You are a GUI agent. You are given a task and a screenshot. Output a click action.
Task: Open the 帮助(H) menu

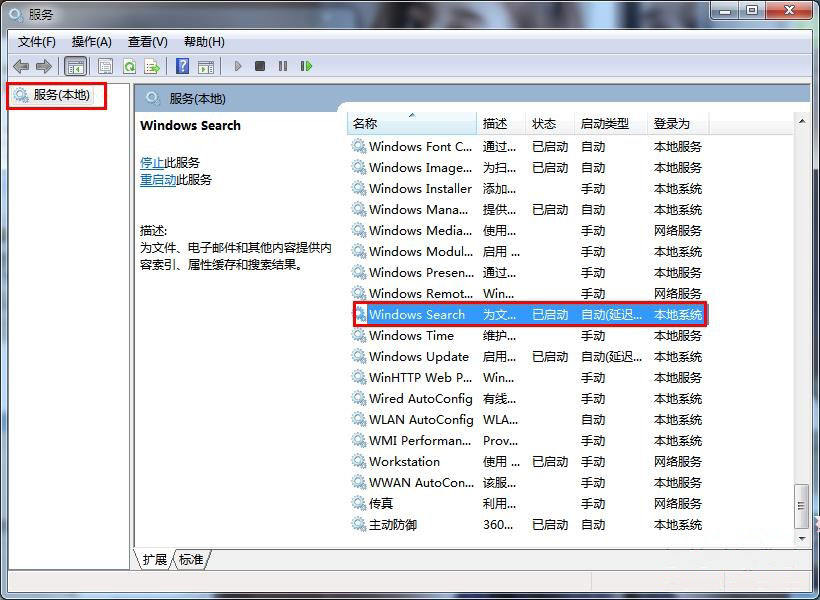tap(204, 42)
